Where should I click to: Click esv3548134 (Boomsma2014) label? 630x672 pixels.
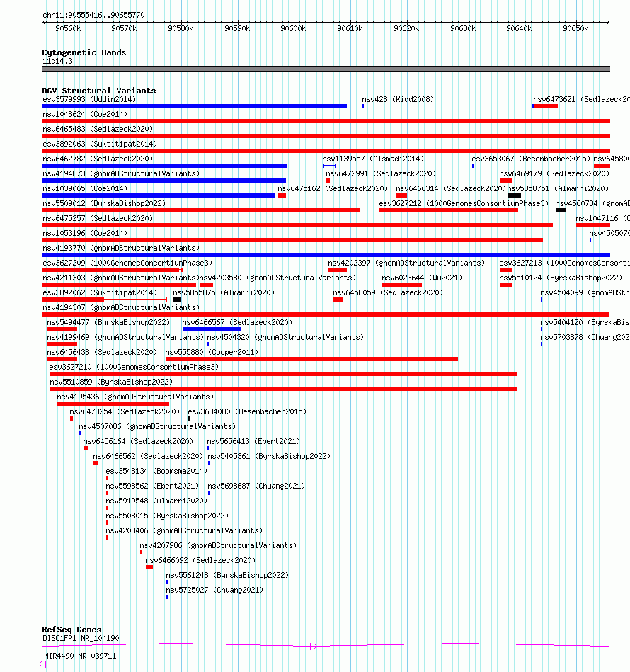coord(156,471)
